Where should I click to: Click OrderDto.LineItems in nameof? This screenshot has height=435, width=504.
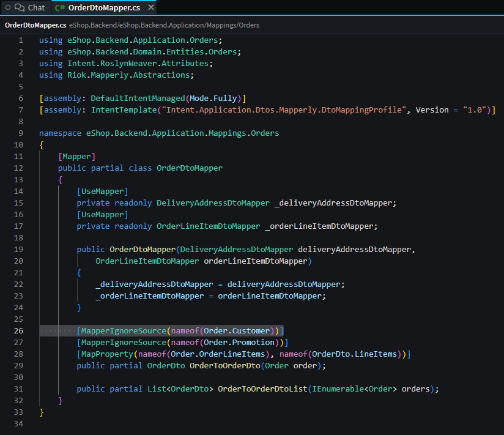pos(355,354)
